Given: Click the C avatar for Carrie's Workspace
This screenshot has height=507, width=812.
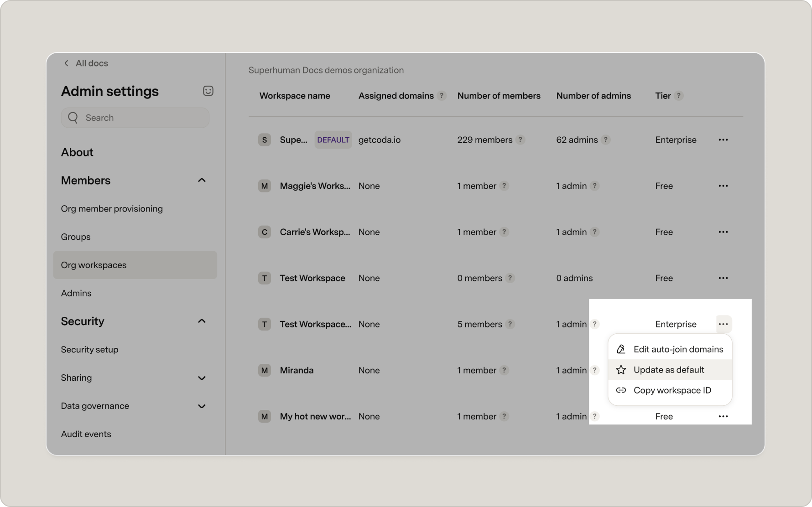Looking at the screenshot, I should click(265, 232).
